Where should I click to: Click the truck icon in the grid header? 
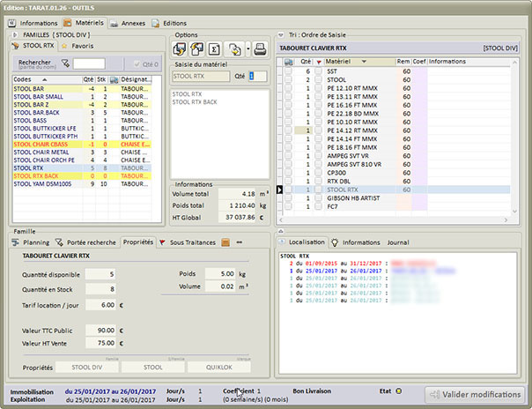point(286,62)
